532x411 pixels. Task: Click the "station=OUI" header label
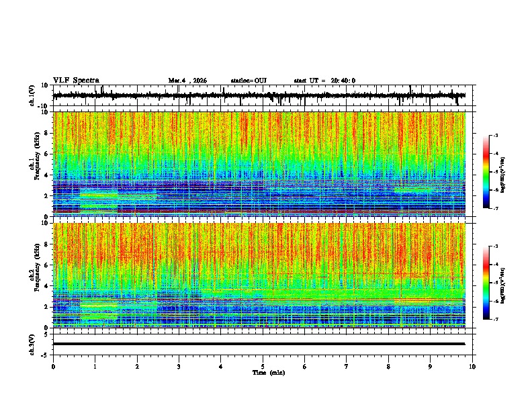[x=249, y=81]
